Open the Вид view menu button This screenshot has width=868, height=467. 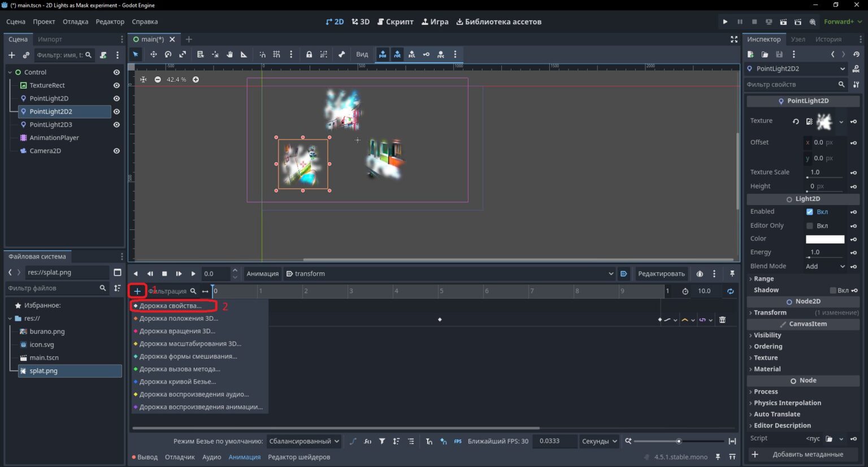[x=362, y=54]
